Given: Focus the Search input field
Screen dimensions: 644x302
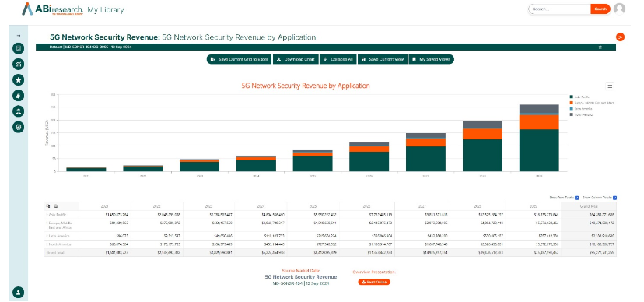Looking at the screenshot, I should pyautogui.click(x=559, y=9).
